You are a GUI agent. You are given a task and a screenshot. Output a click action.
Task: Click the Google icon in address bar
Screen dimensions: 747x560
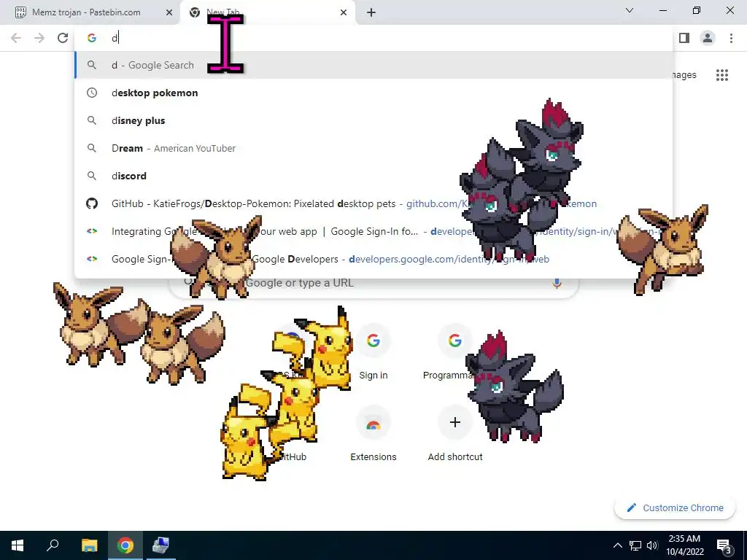point(92,38)
